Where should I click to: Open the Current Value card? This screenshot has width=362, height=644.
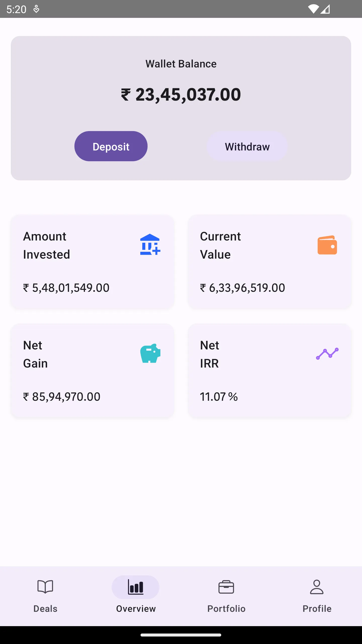269,262
